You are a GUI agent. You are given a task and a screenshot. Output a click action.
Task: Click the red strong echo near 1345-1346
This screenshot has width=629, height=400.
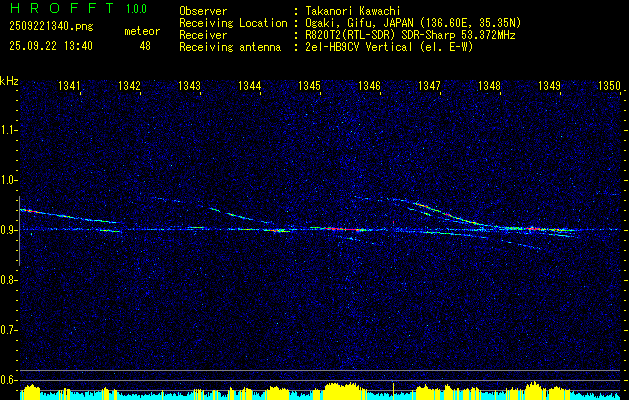pyautogui.click(x=345, y=229)
